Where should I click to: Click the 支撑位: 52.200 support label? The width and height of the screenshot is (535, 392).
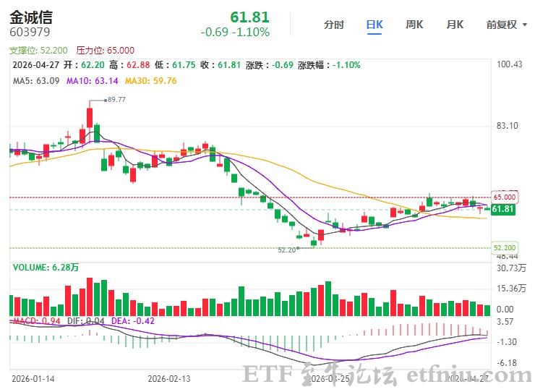pyautogui.click(x=38, y=51)
